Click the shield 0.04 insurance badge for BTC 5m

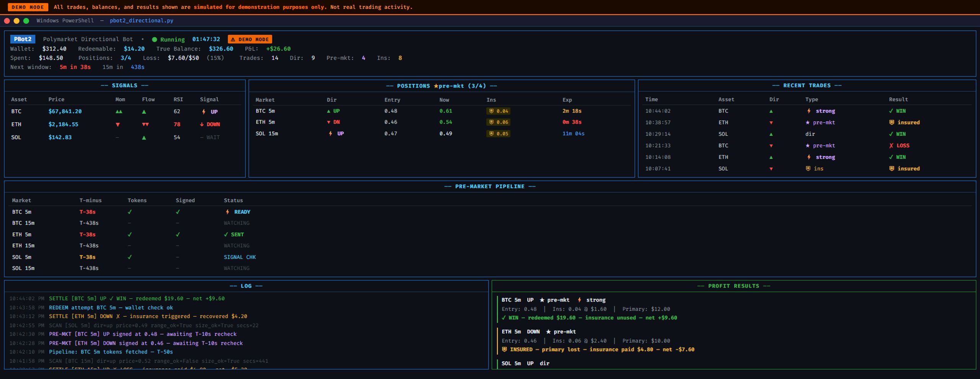pos(498,111)
